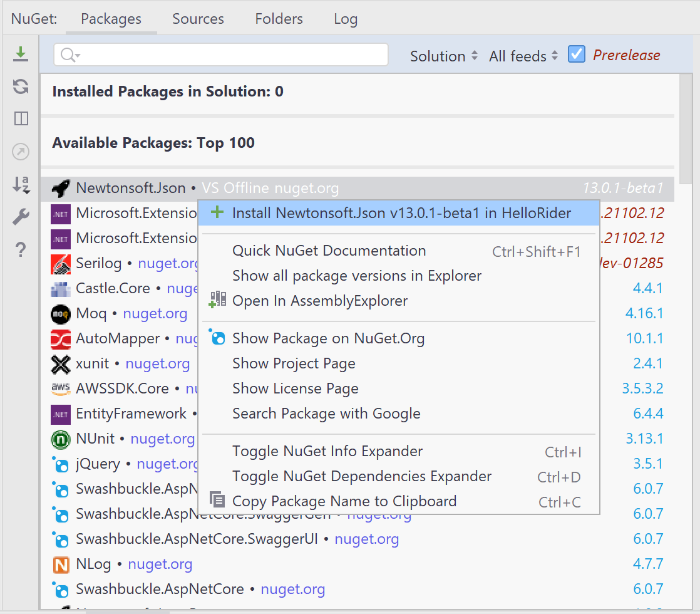Screen dimensions: 700x614
Task: Toggle NuGet Dependencies Expander menu item
Action: pos(361,476)
